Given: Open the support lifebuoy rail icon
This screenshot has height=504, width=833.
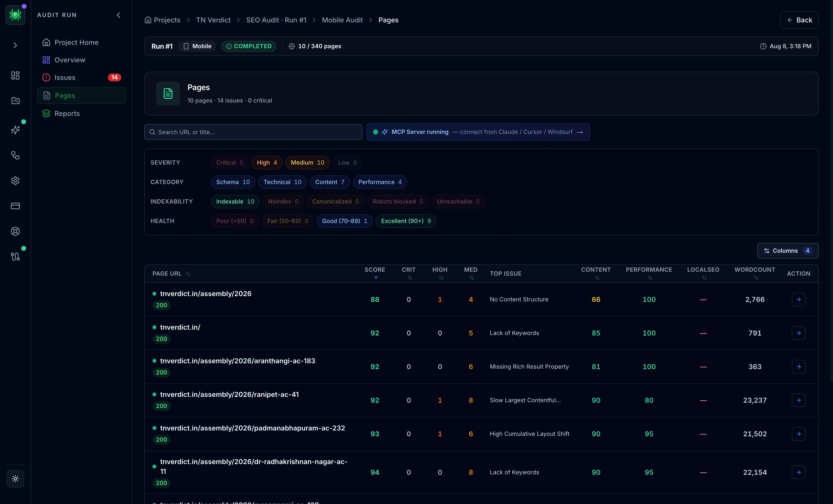Looking at the screenshot, I should (15, 231).
